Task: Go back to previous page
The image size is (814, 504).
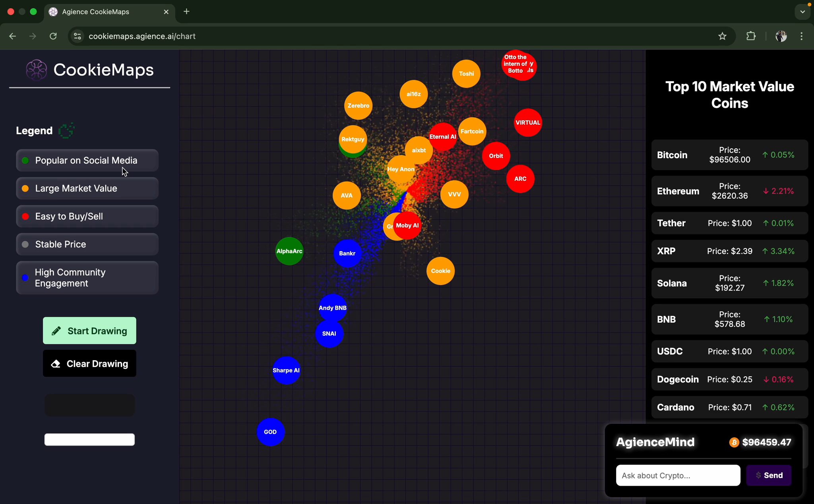Action: pyautogui.click(x=13, y=36)
